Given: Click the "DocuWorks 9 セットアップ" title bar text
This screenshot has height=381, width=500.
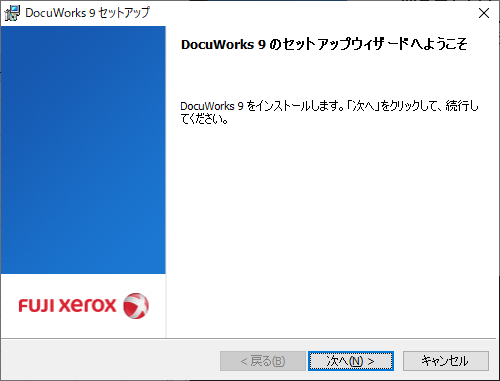Looking at the screenshot, I should pyautogui.click(x=87, y=13).
